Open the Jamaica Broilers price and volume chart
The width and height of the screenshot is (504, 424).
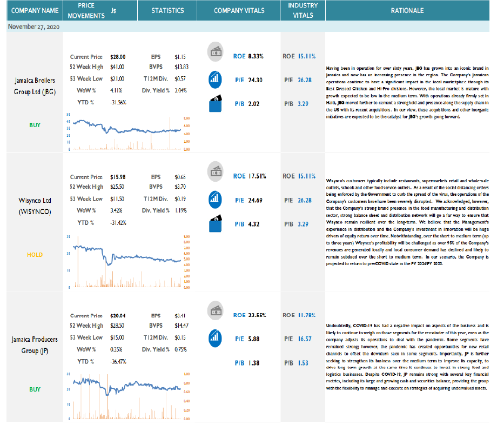(x=128, y=132)
